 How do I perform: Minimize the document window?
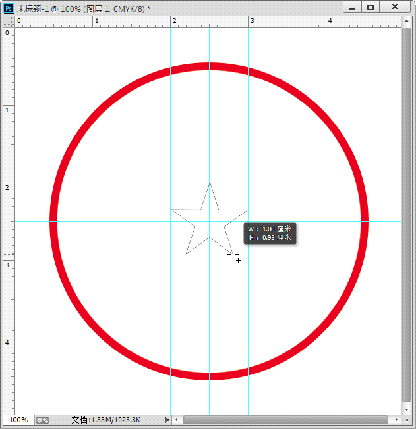[352, 8]
